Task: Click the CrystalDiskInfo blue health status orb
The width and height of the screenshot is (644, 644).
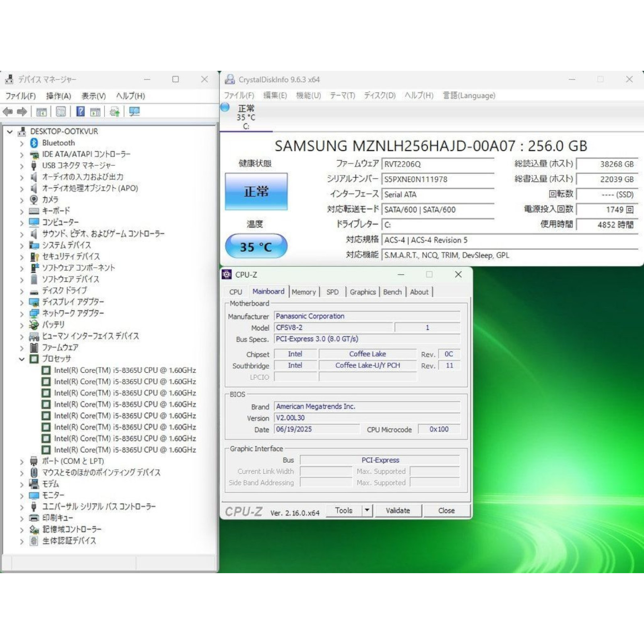Action: 225,107
